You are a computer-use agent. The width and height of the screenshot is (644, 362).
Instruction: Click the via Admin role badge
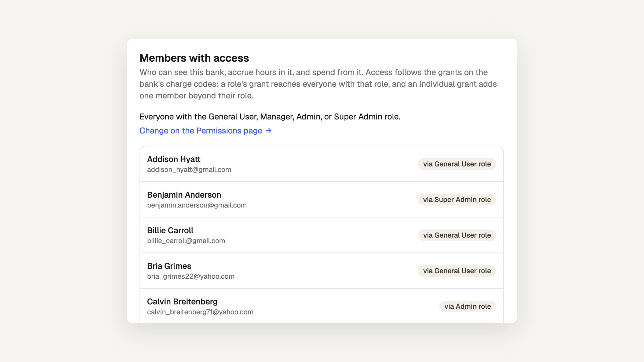pos(467,306)
